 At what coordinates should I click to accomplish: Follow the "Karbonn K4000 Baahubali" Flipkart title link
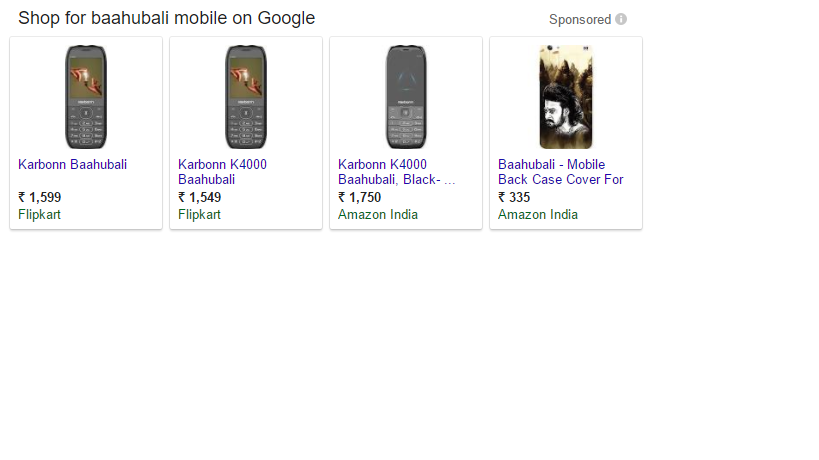tap(222, 172)
